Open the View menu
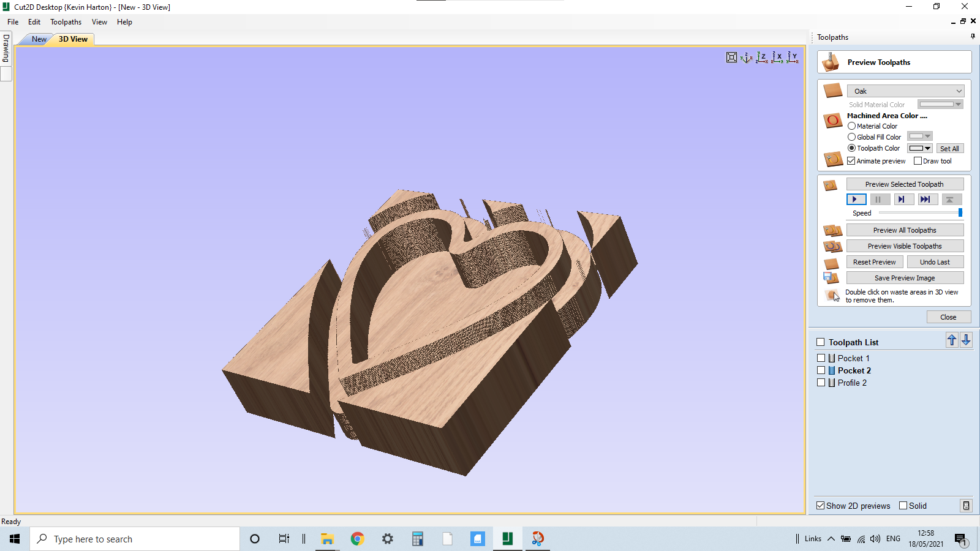This screenshot has width=980, height=551. coord(99,22)
